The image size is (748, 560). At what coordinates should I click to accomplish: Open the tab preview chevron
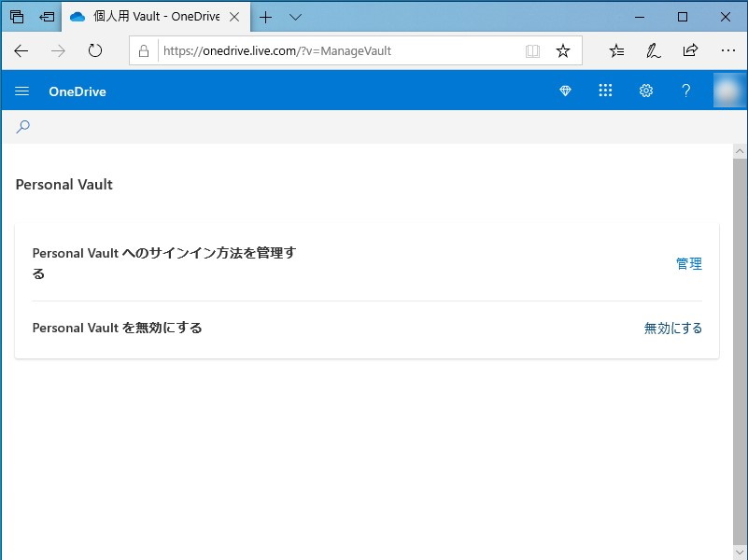(x=294, y=16)
